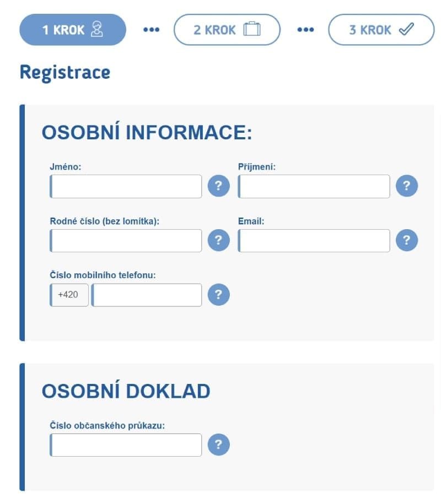
Task: Show help for Rodné číslo field
Action: tap(218, 240)
